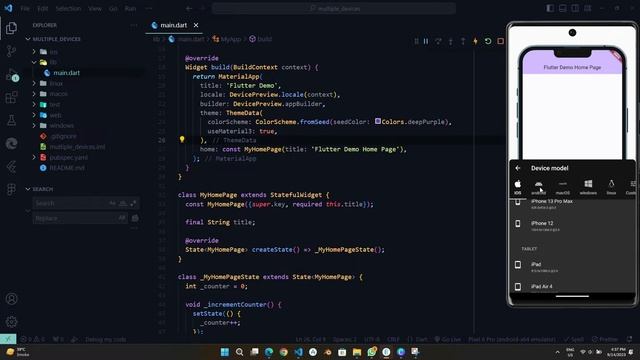This screenshot has height=360, width=640.
Task: Select the macOS platform tab
Action: 563,187
